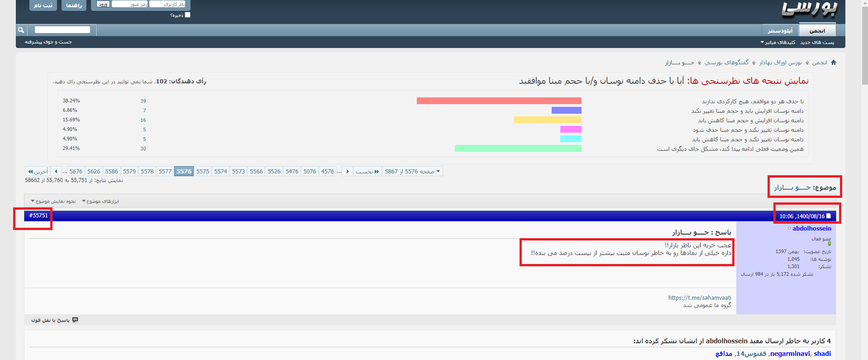Open the بورس اوراق بهادار breadcrumb link

pos(781,62)
